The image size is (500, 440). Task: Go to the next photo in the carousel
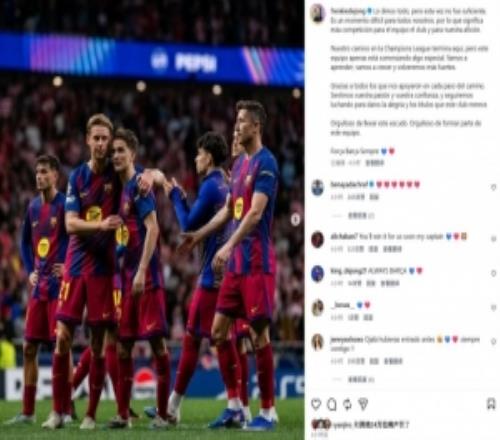[x=295, y=220]
